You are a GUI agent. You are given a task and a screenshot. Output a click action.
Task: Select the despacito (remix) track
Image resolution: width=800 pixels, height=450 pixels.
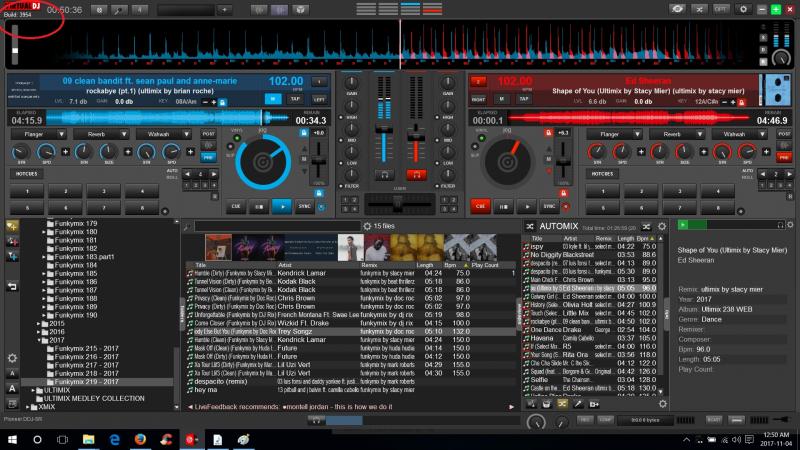coord(351,382)
